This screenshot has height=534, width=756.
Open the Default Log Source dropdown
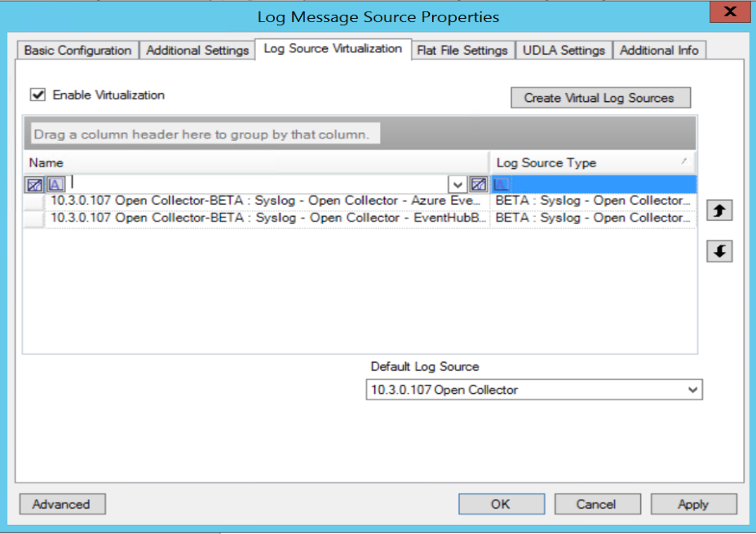[x=692, y=391]
